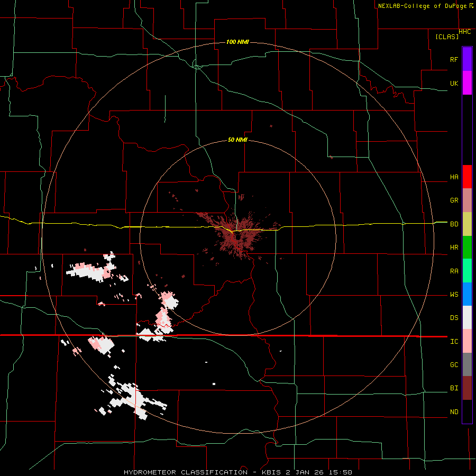Click the IC legend label
Screen dimensions: 476x476
click(454, 342)
